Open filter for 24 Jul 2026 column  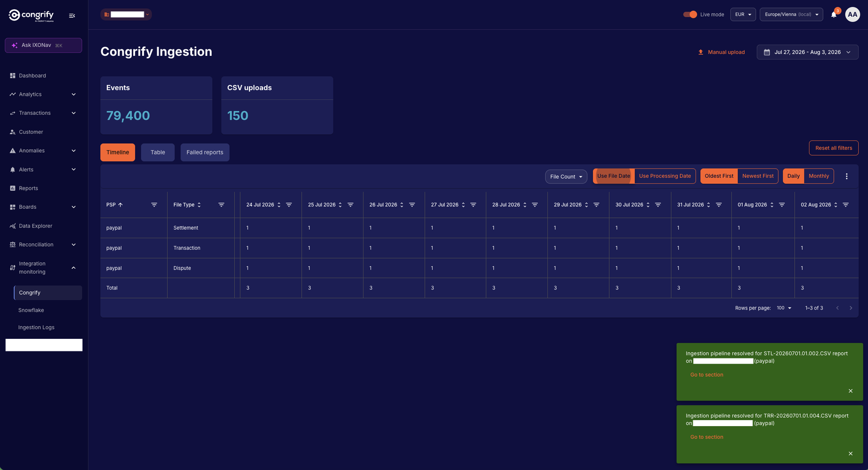click(289, 205)
